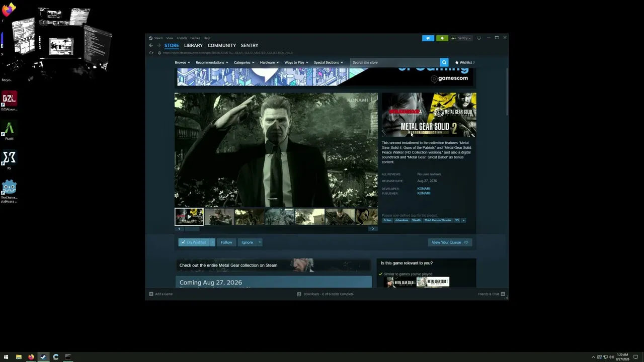Image resolution: width=644 pixels, height=362 pixels.
Task: Expand the Ignore options dropdown arrow
Action: pyautogui.click(x=260, y=242)
